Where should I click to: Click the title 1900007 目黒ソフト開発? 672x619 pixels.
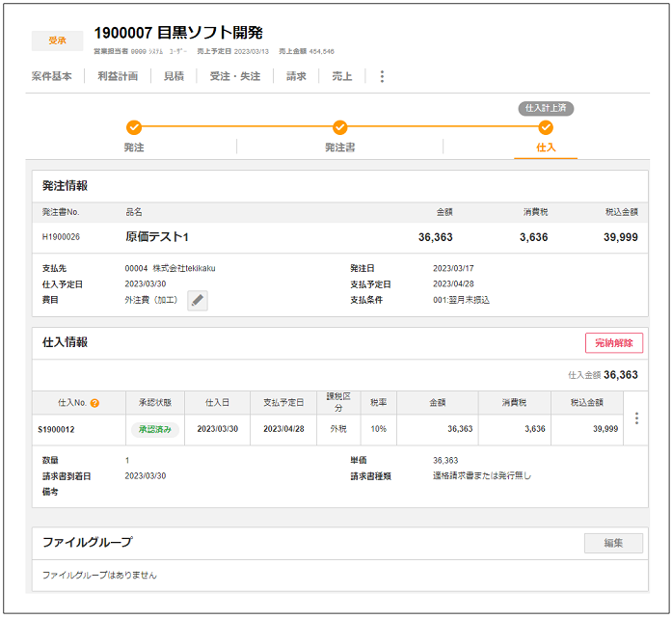tap(178, 33)
